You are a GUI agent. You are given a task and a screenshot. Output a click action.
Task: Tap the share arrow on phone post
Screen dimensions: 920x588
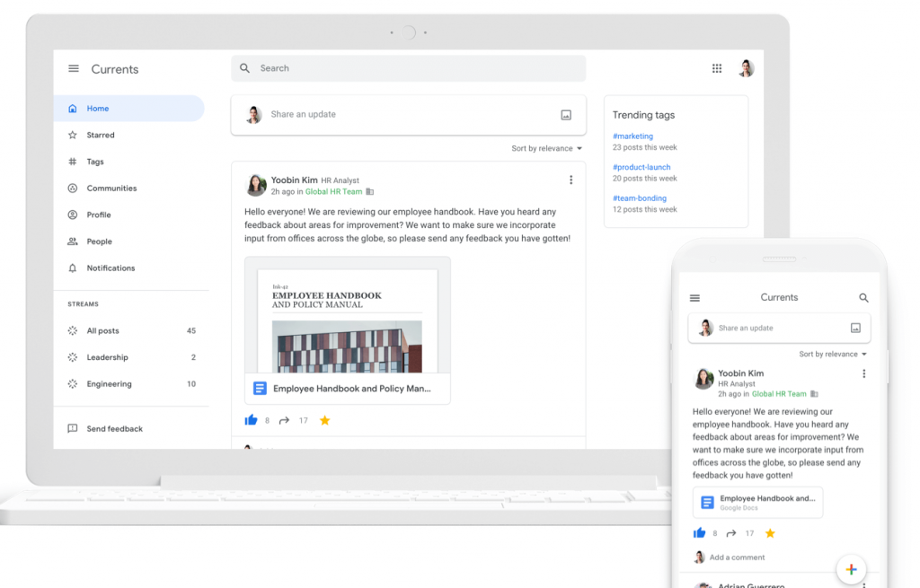click(x=731, y=533)
